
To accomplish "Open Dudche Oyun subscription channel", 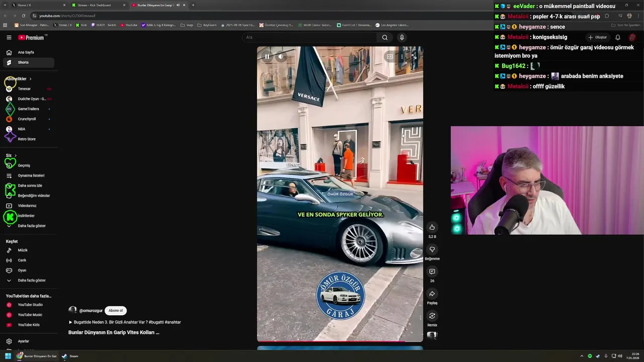I will coord(29,99).
